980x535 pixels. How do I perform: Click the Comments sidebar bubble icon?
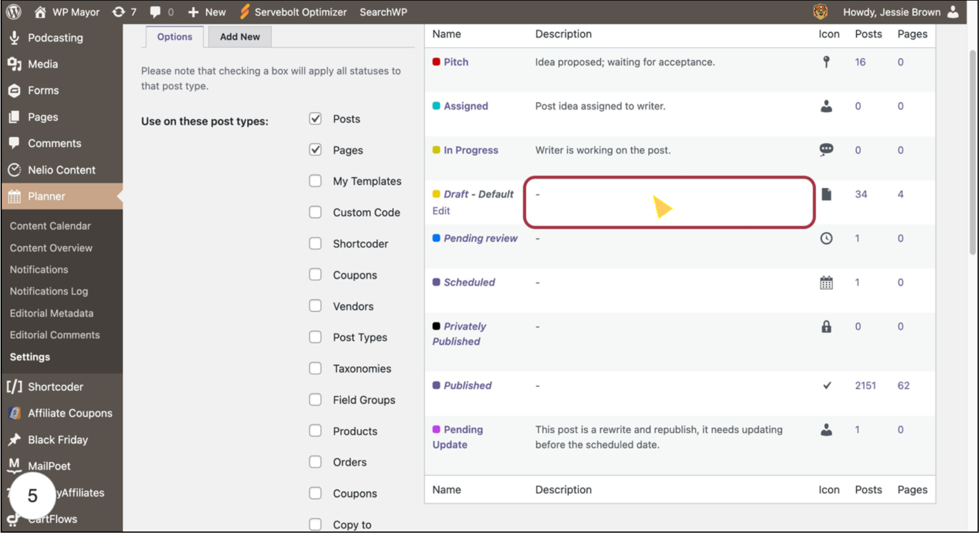tap(15, 143)
